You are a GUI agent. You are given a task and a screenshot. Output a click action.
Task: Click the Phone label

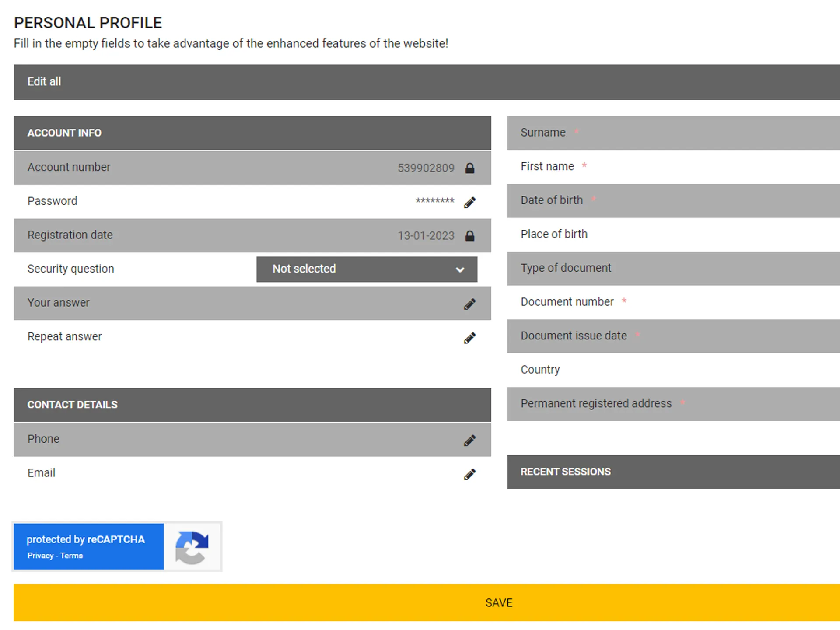[x=43, y=439]
